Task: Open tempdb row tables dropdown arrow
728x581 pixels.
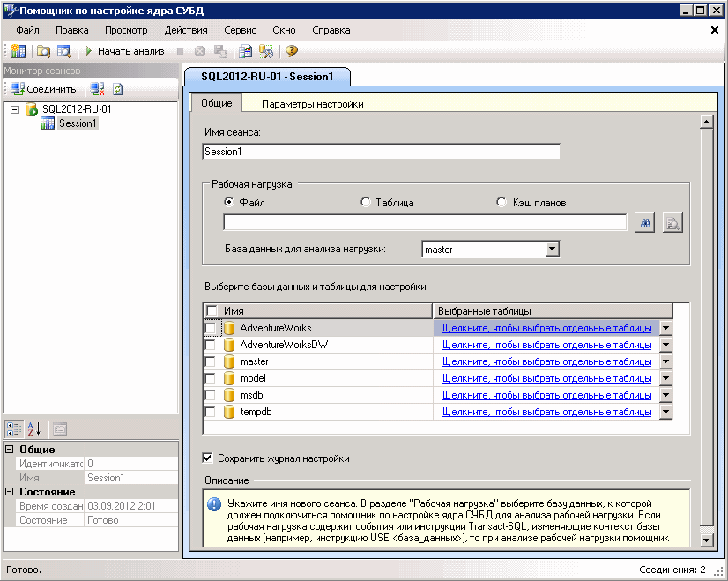Action: 665,412
